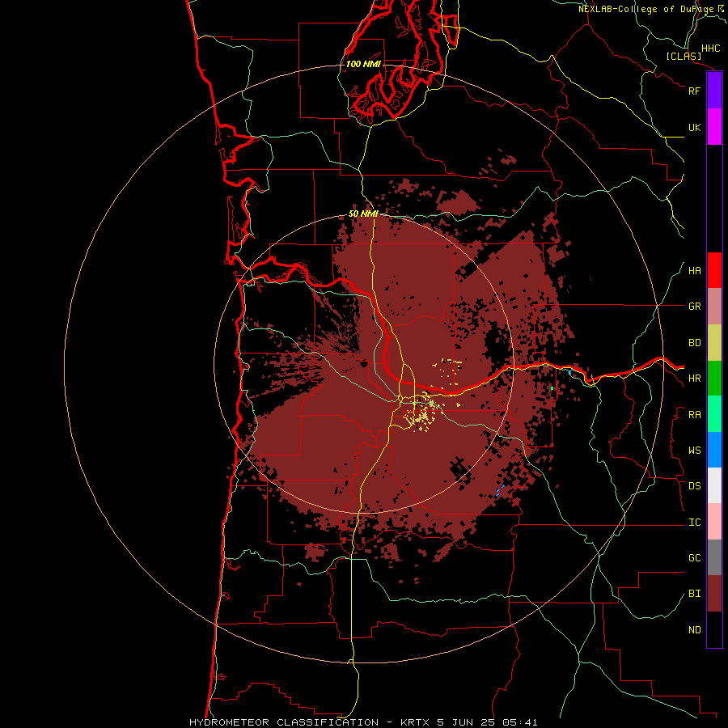This screenshot has height=728, width=728.
Task: Click the ND black legend swatch
Action: tap(714, 629)
